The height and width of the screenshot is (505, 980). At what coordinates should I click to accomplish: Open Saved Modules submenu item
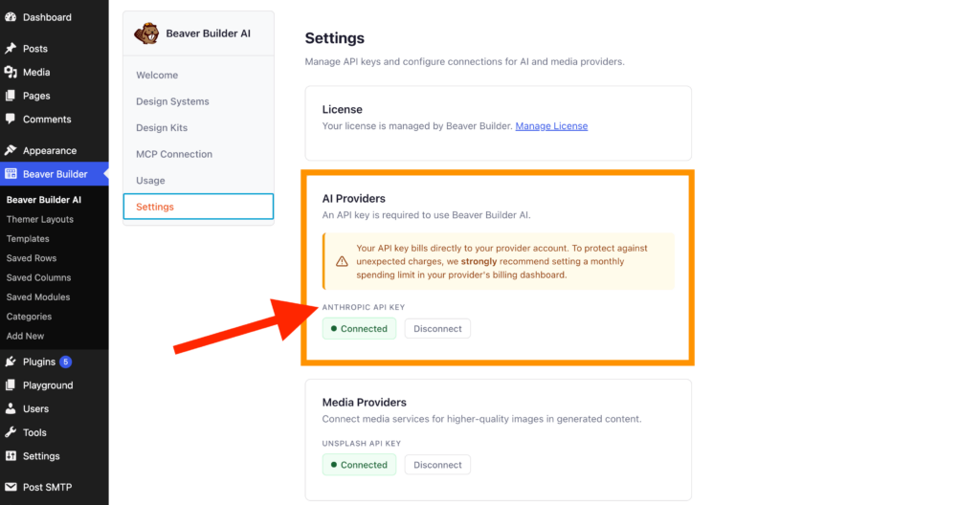point(38,296)
